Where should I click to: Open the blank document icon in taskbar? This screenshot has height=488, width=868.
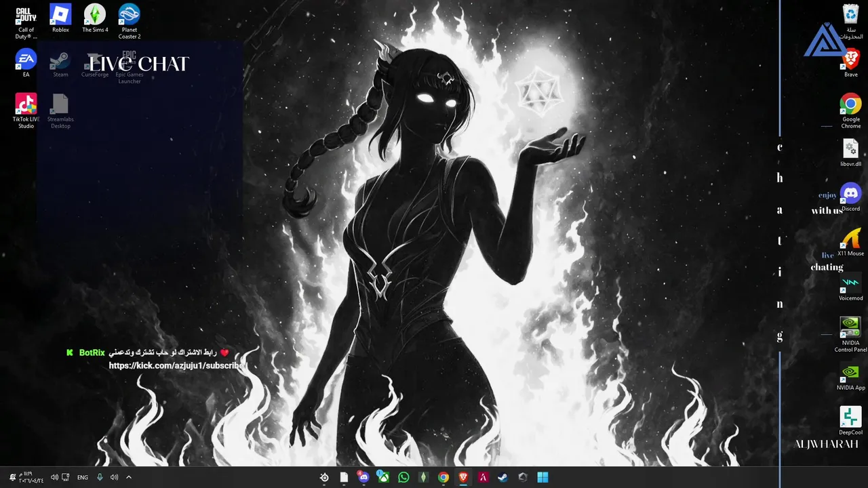[x=344, y=477]
